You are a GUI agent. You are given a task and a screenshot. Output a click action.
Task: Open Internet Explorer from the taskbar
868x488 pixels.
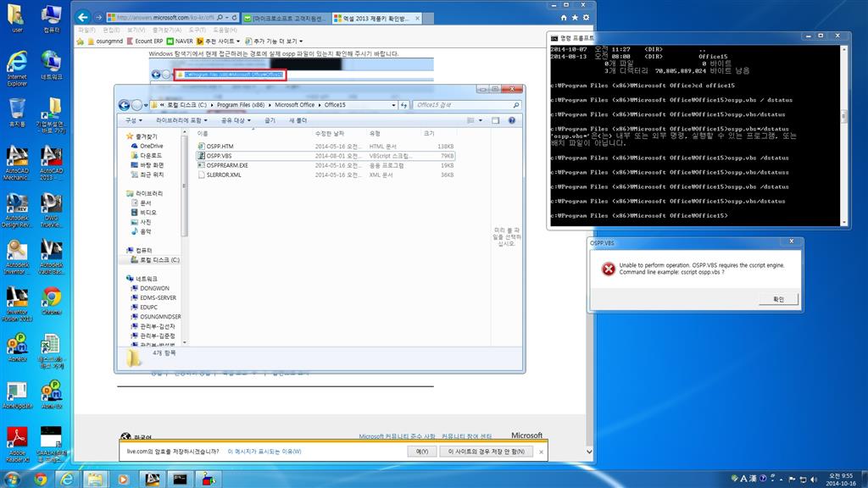67,480
